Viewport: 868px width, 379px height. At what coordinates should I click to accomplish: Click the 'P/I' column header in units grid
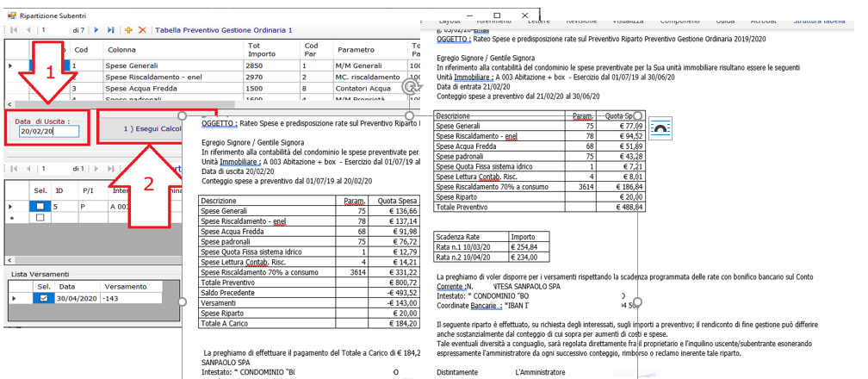point(93,190)
